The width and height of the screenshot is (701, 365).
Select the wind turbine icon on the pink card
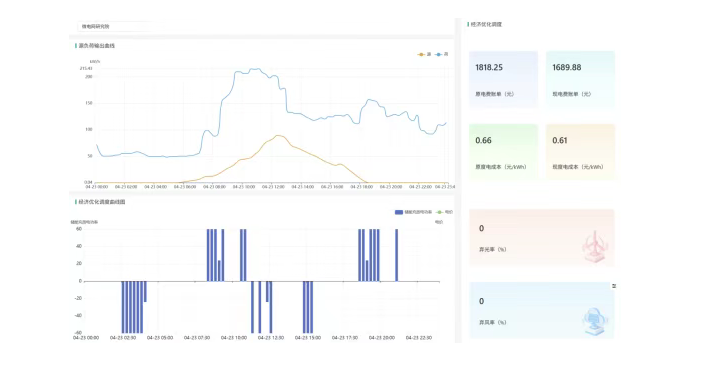pyautogui.click(x=595, y=246)
